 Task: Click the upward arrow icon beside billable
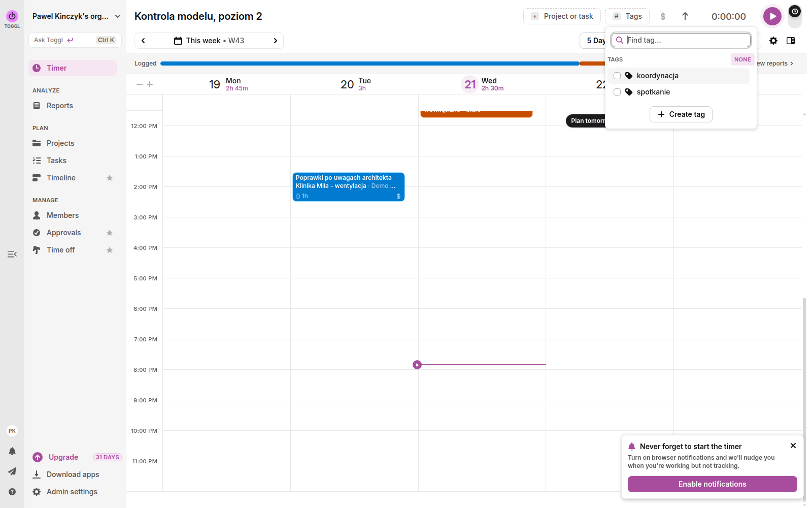pyautogui.click(x=685, y=16)
